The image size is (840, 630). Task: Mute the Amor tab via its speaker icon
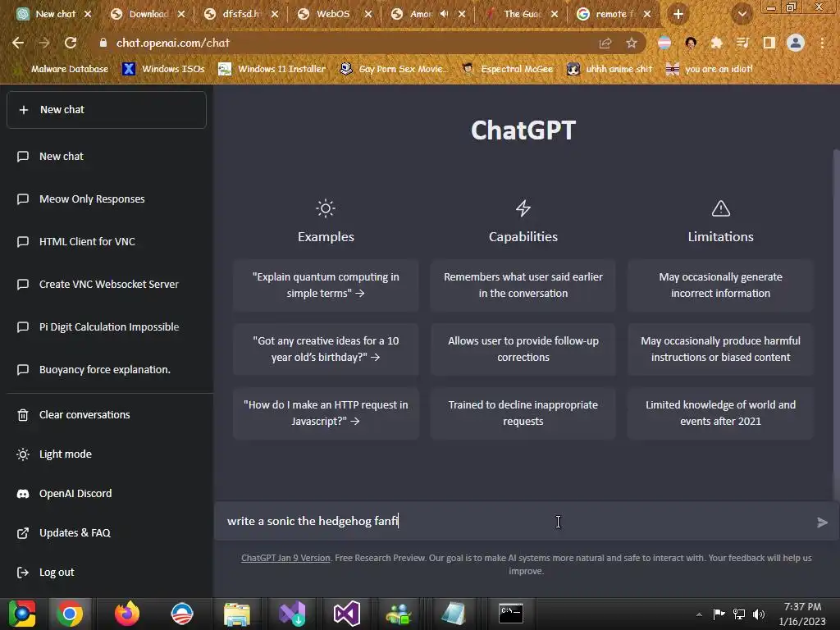click(x=444, y=14)
